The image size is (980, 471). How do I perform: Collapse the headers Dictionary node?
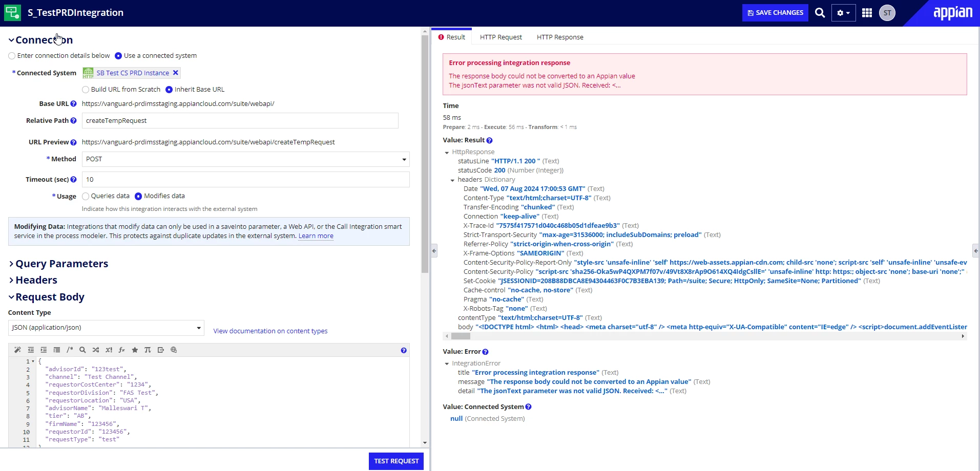(452, 180)
